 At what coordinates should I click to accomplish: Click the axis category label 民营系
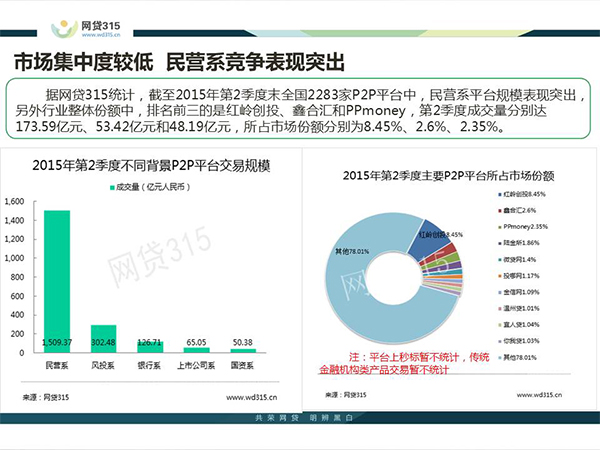point(57,365)
